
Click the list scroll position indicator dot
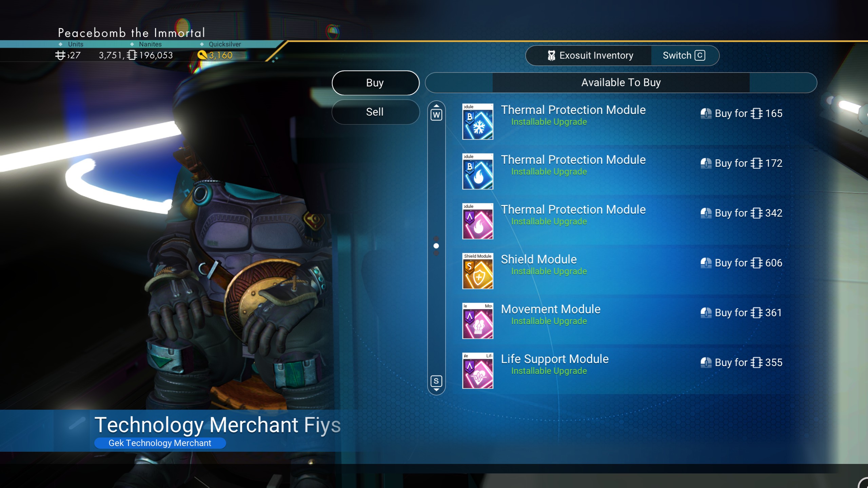coord(436,246)
